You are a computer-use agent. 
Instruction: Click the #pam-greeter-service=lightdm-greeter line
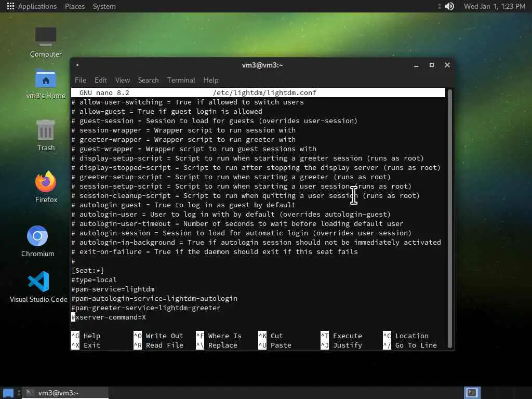[146, 308]
